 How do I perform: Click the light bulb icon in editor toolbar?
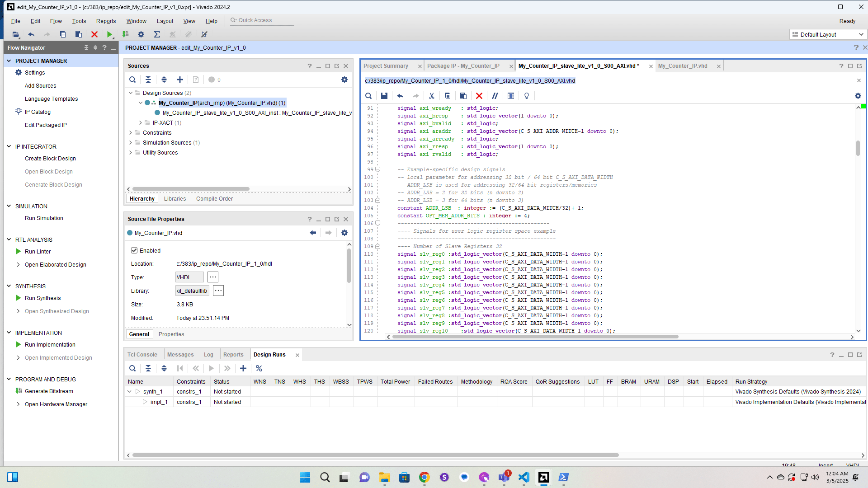pyautogui.click(x=526, y=96)
